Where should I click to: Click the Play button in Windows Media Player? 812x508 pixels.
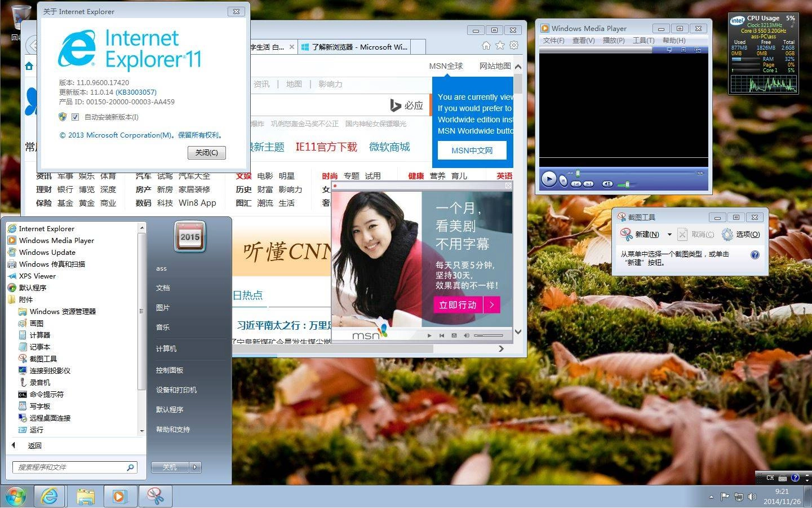pyautogui.click(x=549, y=179)
